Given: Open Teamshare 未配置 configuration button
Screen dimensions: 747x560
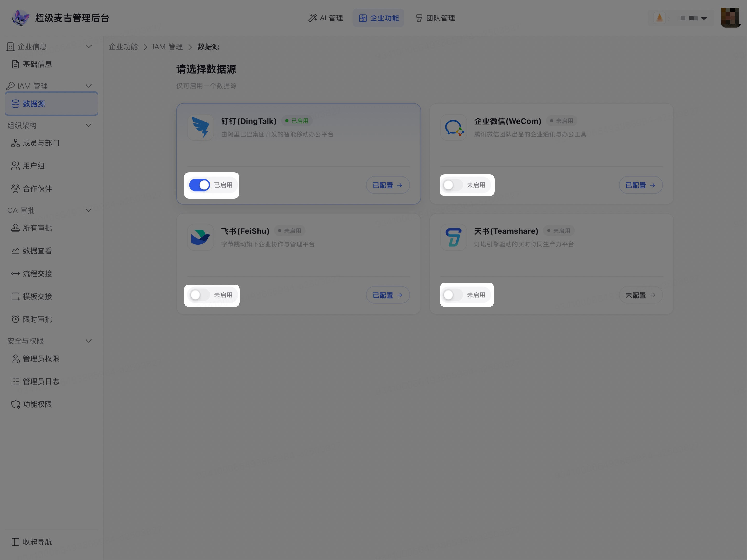Looking at the screenshot, I should tap(641, 295).
